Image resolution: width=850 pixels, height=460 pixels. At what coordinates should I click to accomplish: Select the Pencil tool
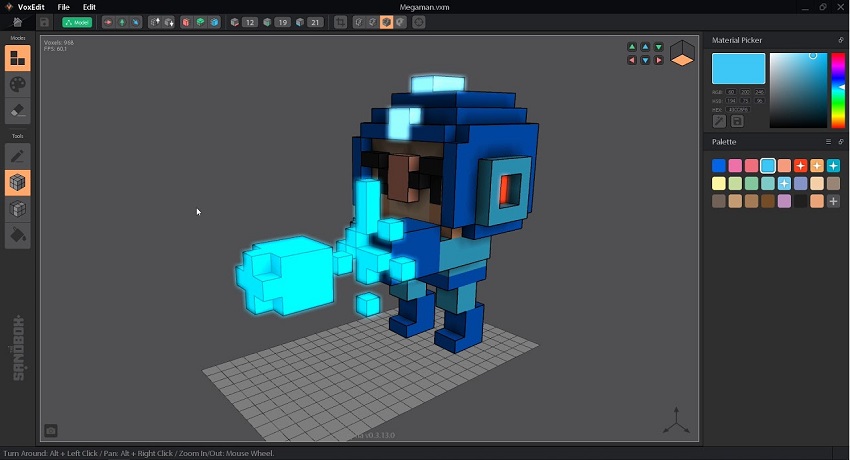click(x=17, y=157)
